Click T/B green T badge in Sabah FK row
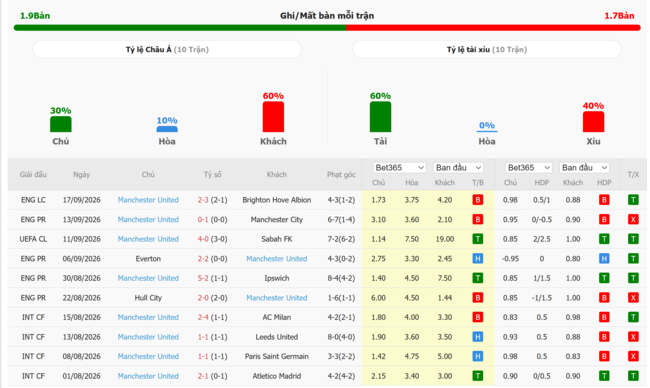 [x=478, y=239]
